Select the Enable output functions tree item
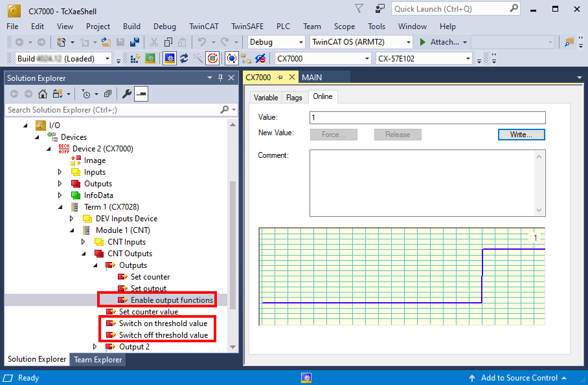The width and height of the screenshot is (588, 385). [x=172, y=300]
